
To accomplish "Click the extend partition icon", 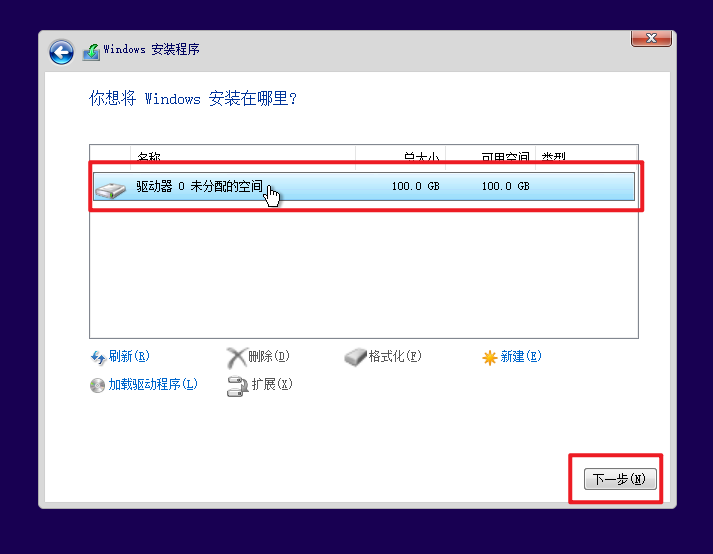I will click(237, 385).
